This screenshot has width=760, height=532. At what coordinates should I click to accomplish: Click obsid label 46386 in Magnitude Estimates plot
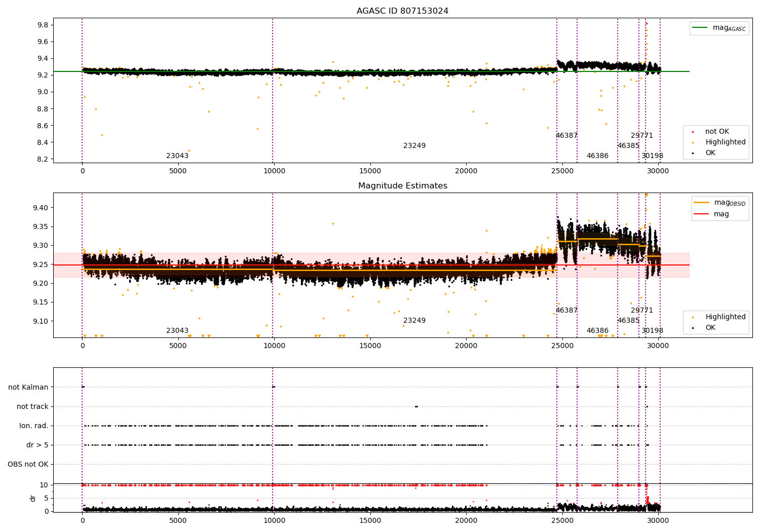tap(597, 331)
